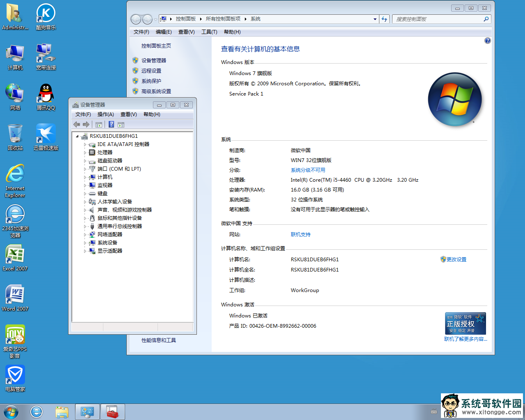This screenshot has height=420, width=525.
Task: Click the Device Manager help toolbar icon
Action: click(111, 125)
